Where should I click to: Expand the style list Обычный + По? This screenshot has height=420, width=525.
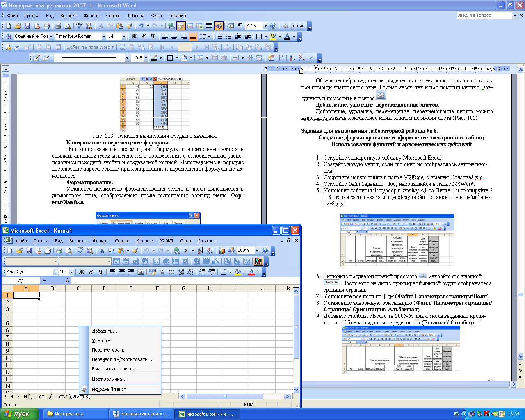pos(51,37)
